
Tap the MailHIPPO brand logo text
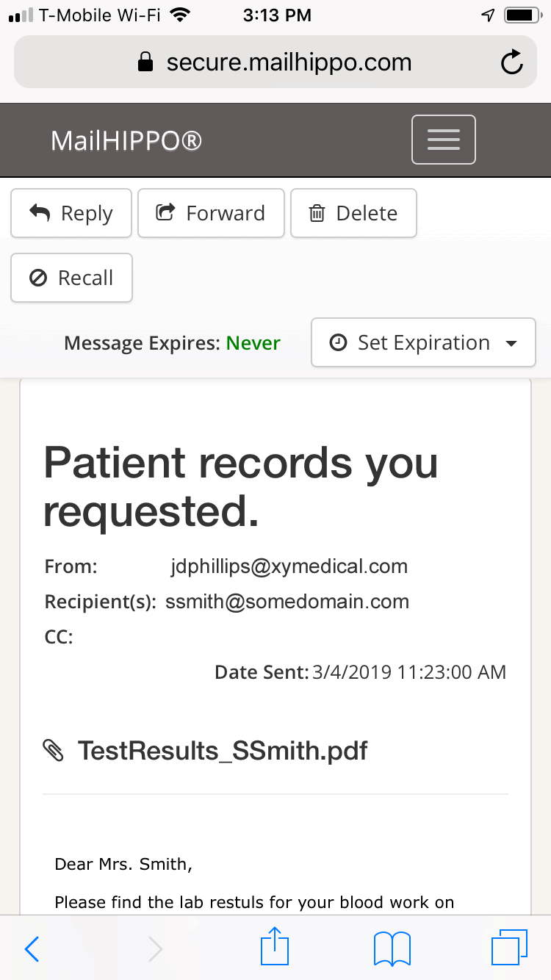point(126,140)
